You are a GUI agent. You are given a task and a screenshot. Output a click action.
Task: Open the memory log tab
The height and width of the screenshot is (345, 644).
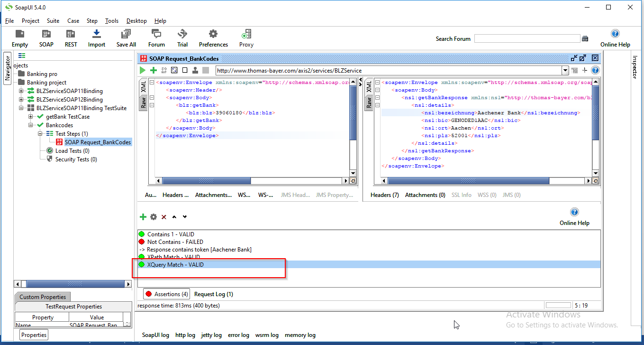click(x=300, y=335)
